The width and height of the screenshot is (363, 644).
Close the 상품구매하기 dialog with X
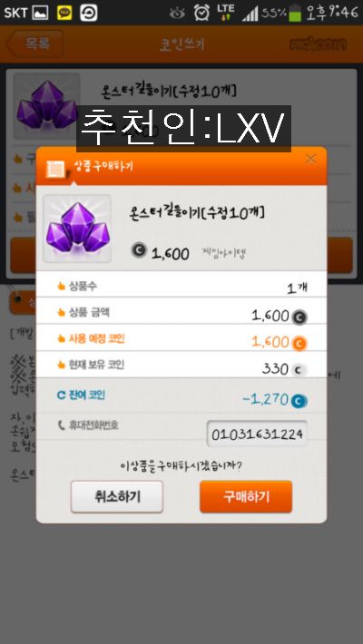coord(310,159)
